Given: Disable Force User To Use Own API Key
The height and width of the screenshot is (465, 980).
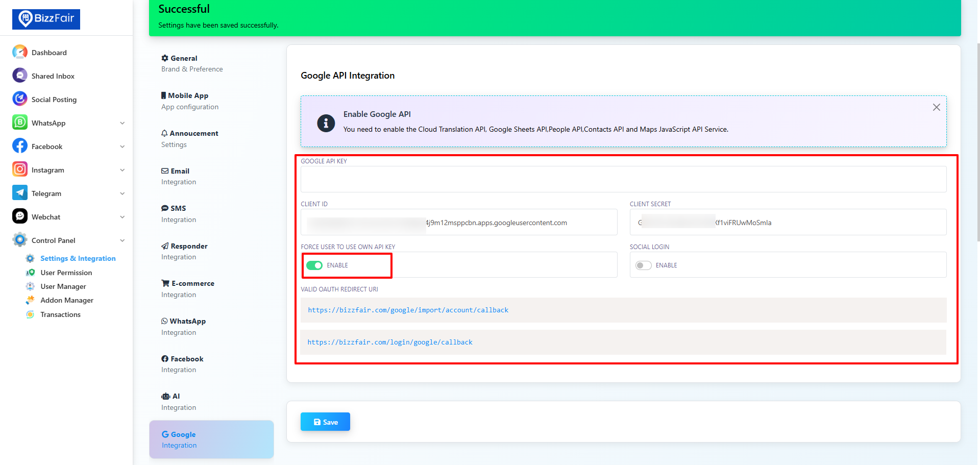Looking at the screenshot, I should (x=314, y=265).
